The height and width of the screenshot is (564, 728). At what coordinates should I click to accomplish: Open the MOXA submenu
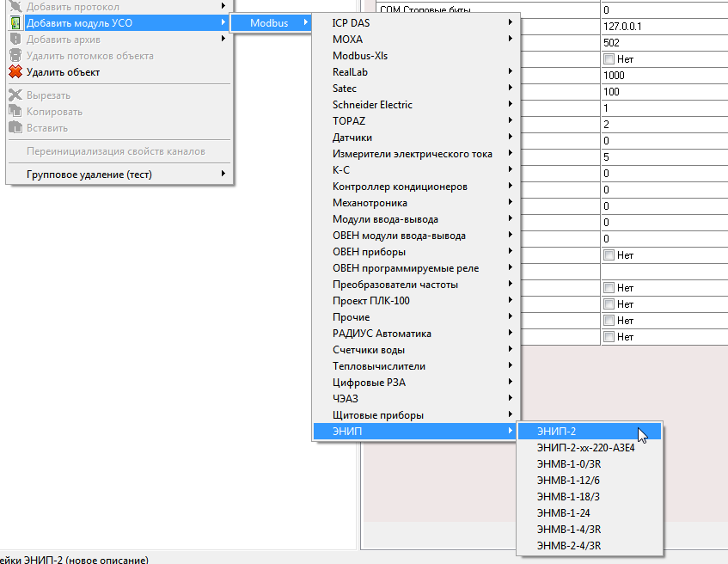point(417,39)
